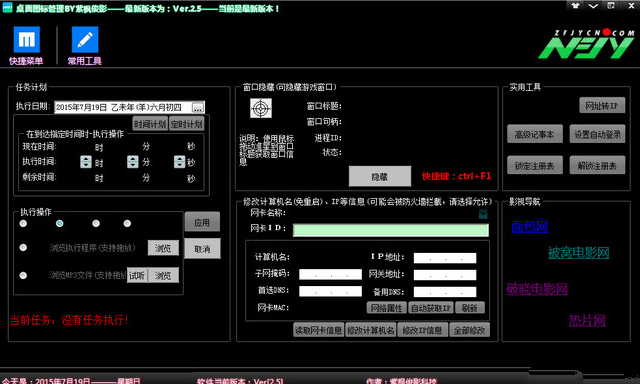Click the 子网掩码 input field
Screen dimensions: 640x384
(330, 274)
